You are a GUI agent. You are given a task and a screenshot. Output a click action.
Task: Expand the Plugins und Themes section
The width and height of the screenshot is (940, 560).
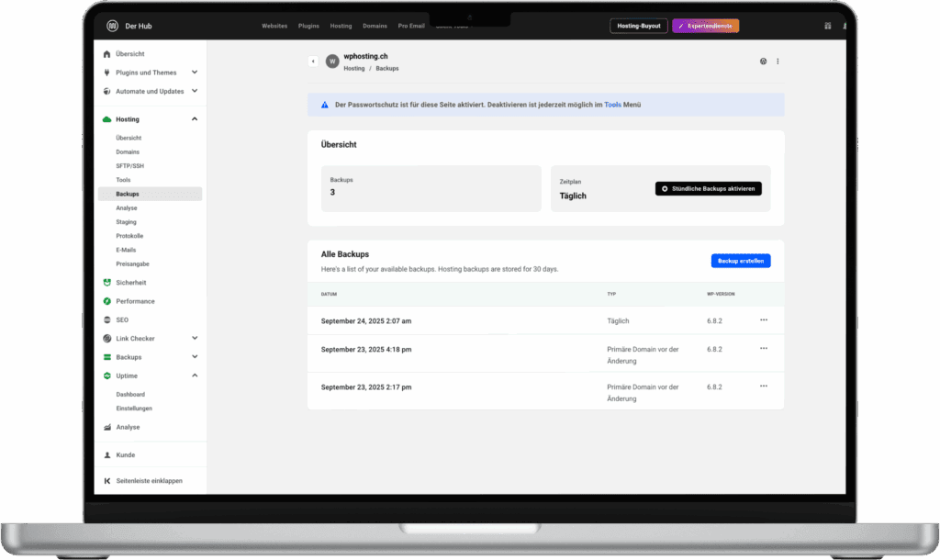pos(194,72)
